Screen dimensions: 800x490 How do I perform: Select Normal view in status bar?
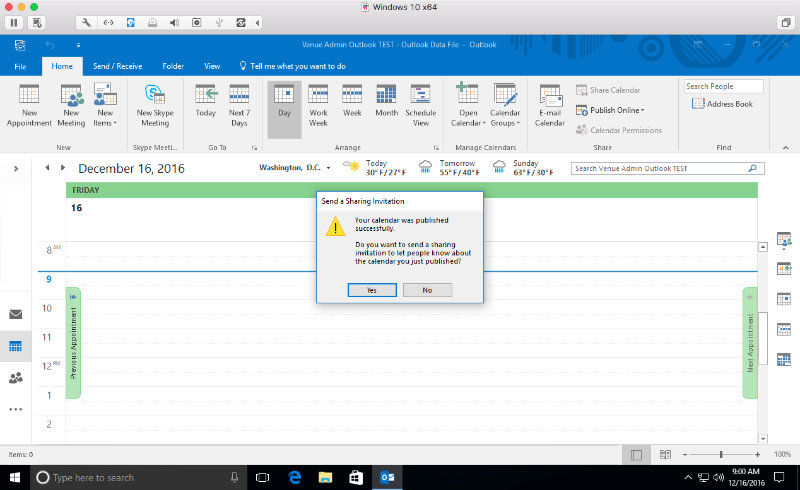click(636, 454)
